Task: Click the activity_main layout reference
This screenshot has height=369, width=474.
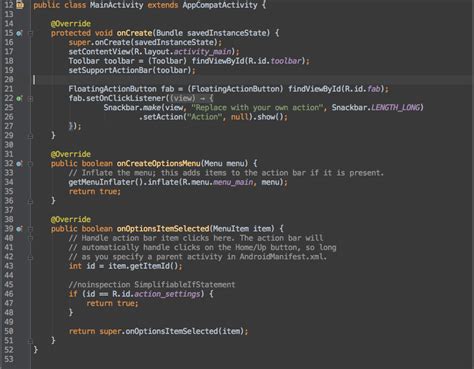Action: tap(202, 52)
